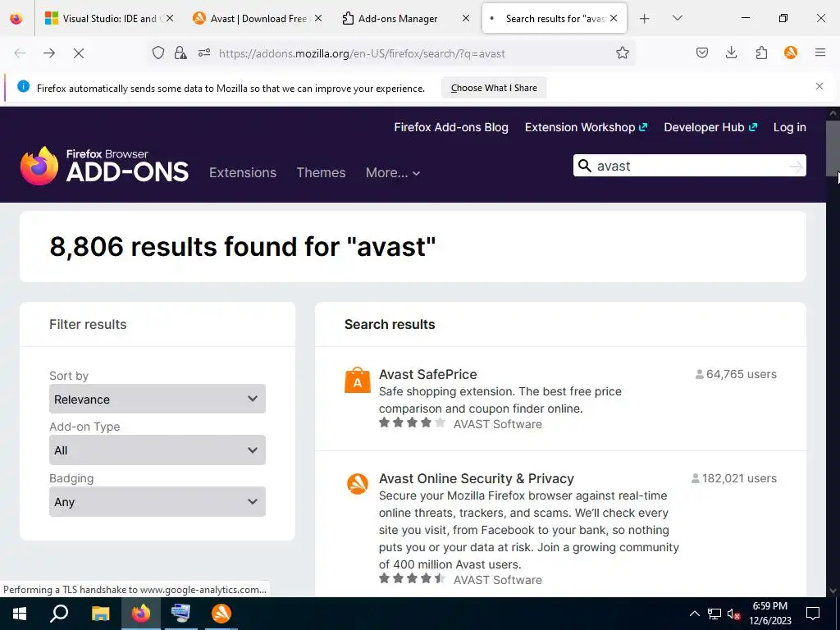This screenshot has width=840, height=630.
Task: Open Windows Start menu
Action: [20, 614]
